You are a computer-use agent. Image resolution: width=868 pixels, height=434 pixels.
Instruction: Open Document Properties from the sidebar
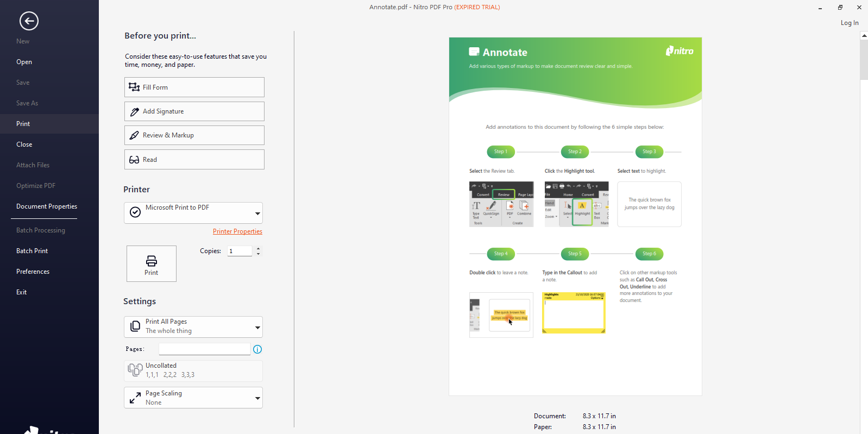pos(47,206)
